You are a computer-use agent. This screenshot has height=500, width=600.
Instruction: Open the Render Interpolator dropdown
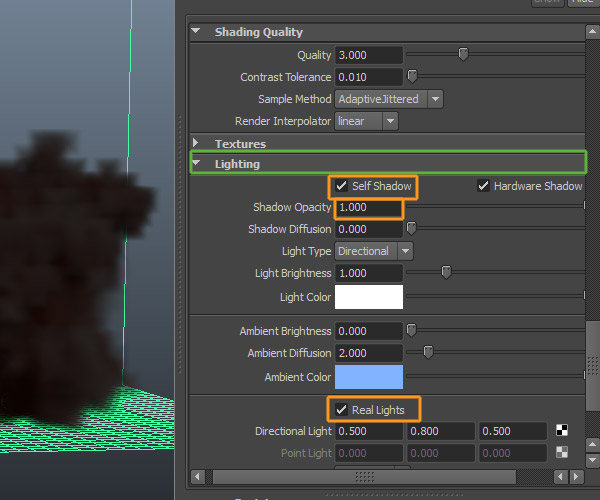tap(390, 121)
